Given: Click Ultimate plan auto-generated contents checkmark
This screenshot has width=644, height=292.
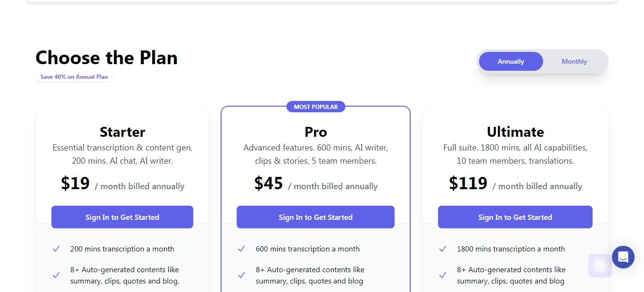Looking at the screenshot, I should point(443,275).
